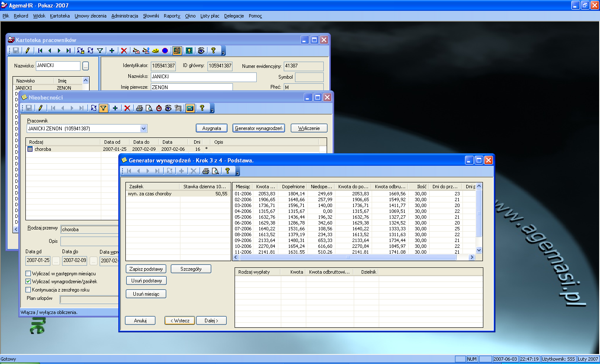Open the Raporty menu

pos(172,16)
